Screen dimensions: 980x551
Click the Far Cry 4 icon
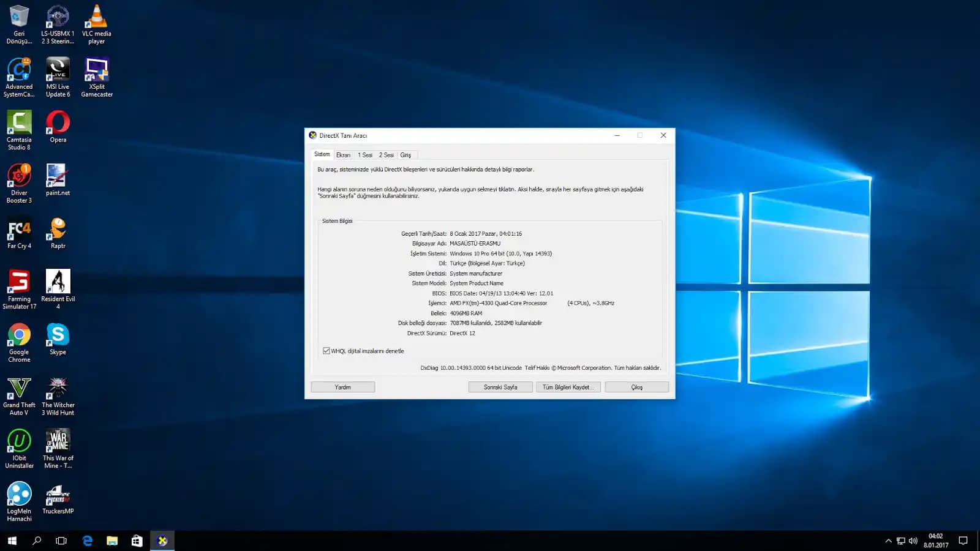tap(19, 233)
